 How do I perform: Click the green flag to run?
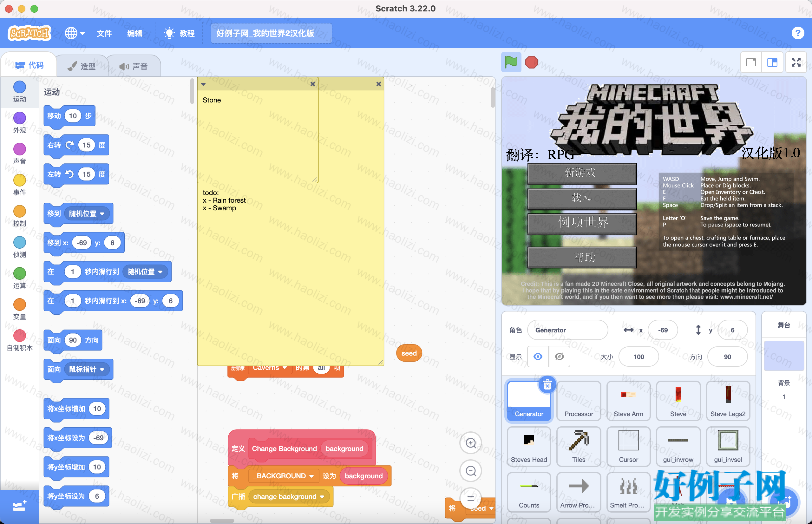coord(511,62)
